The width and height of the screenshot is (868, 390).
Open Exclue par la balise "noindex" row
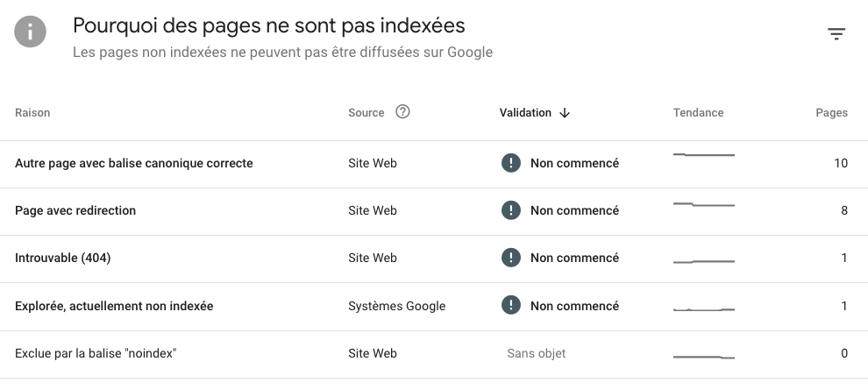434,355
